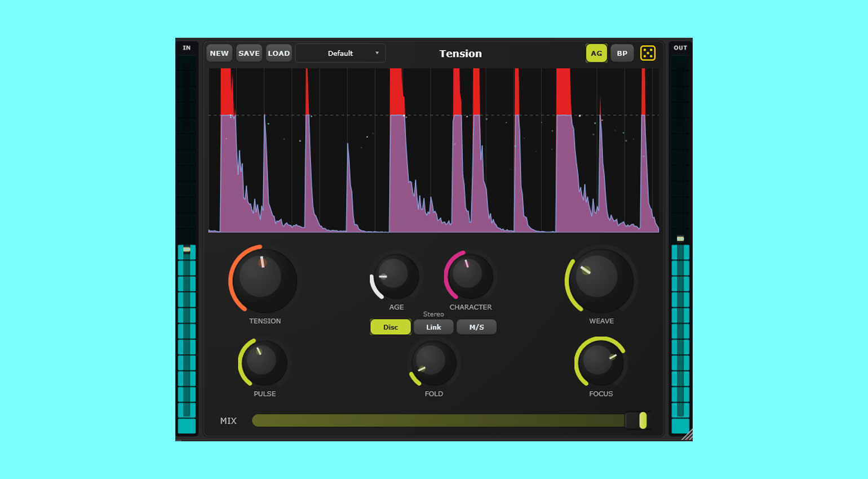Click the WEAVE knob
868x479 pixels.
pyautogui.click(x=599, y=280)
